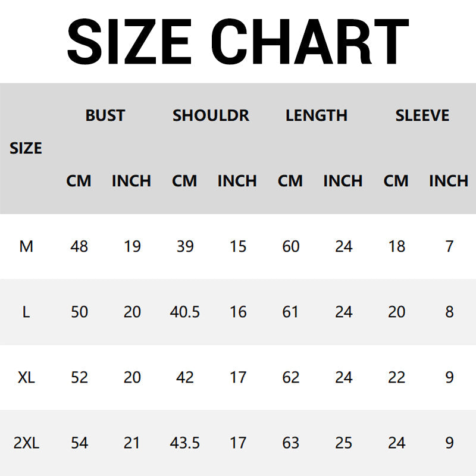Viewport: 476px width, 476px height.
Task: Select length value 60 in M row
Action: tap(291, 246)
